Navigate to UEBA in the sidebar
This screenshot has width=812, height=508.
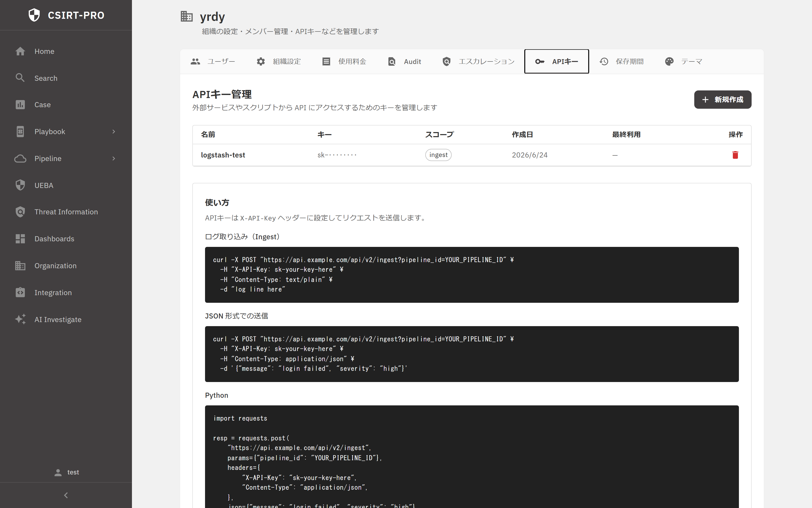point(66,185)
